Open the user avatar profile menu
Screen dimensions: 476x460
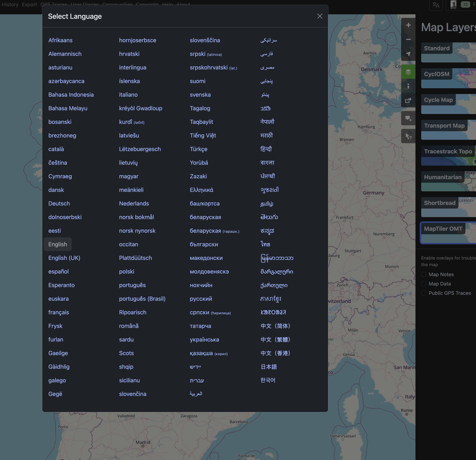[x=453, y=5]
